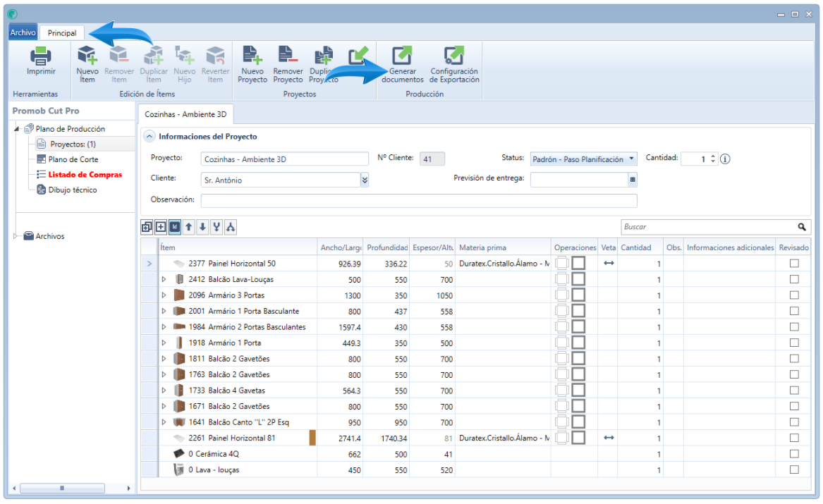The image size is (823, 504).
Task: Click the Revisado column header
Action: 793,247
